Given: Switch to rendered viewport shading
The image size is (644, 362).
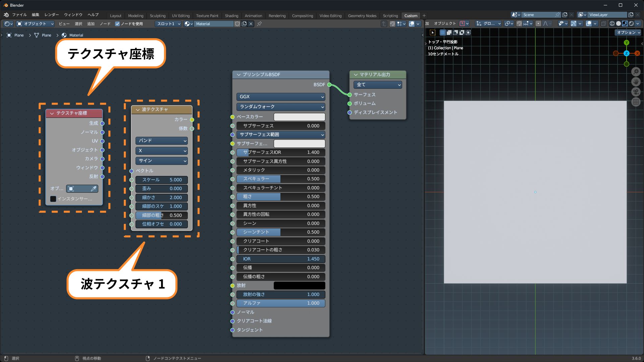Looking at the screenshot, I should click(x=631, y=23).
